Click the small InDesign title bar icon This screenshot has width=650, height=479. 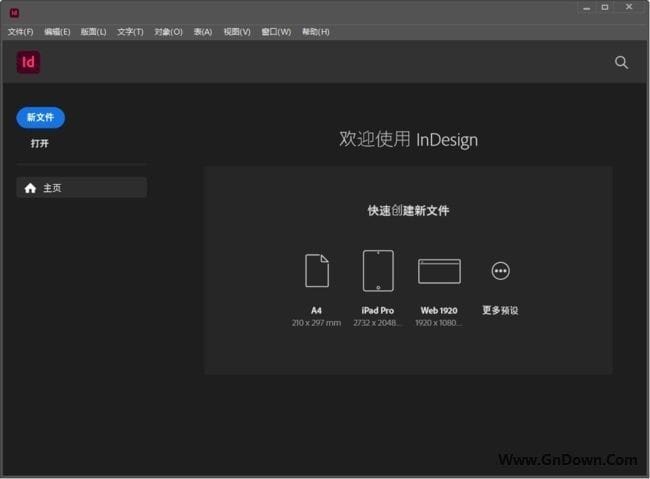[14, 13]
